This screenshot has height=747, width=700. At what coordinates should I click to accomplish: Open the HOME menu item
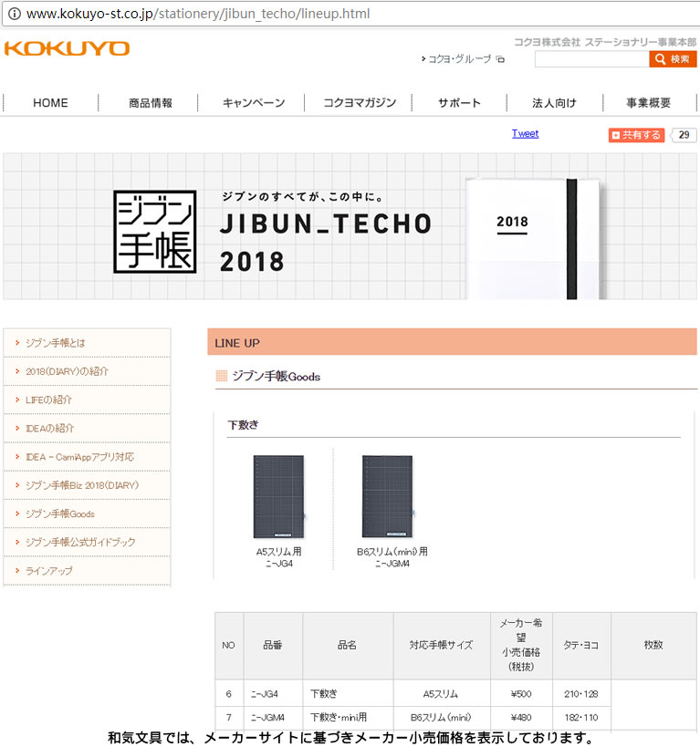tap(50, 103)
